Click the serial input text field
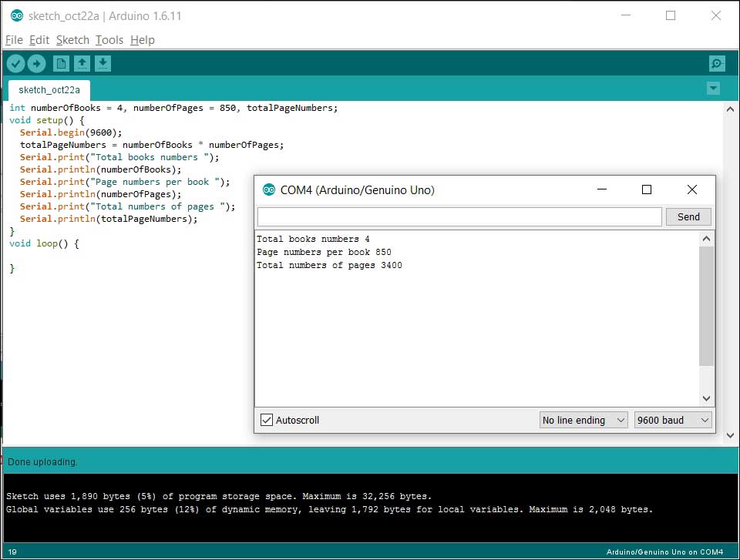The width and height of the screenshot is (740, 560). tap(459, 217)
